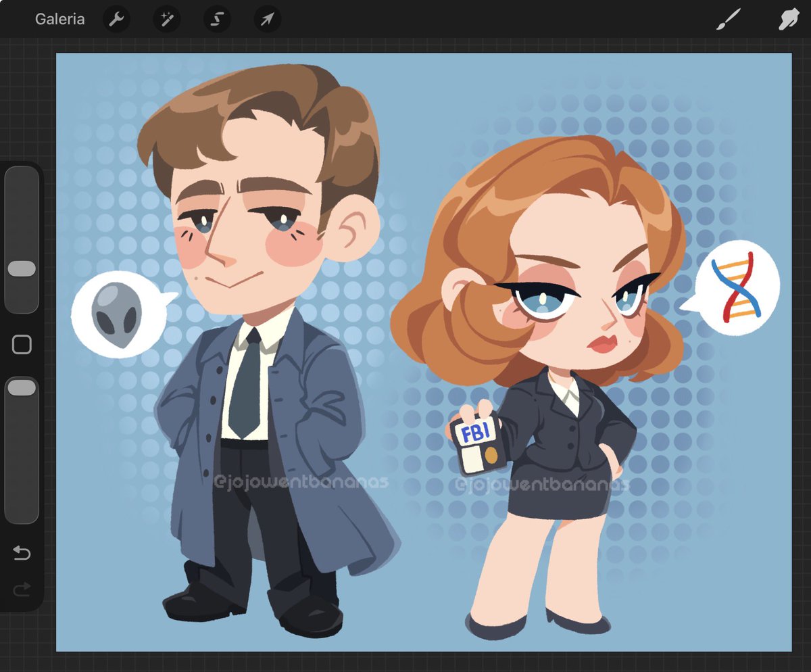This screenshot has width=811, height=672.
Task: Activate the Transform arrow tool
Action: [267, 20]
